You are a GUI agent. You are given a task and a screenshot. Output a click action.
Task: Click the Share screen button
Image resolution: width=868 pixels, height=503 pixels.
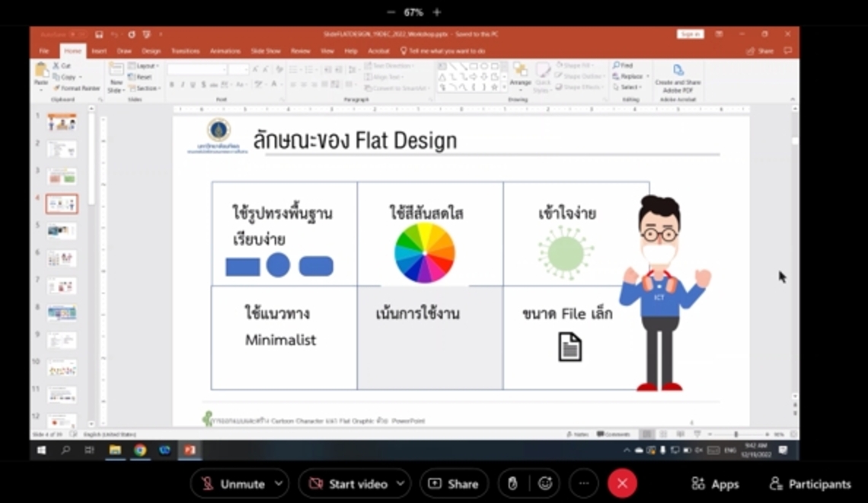454,484
